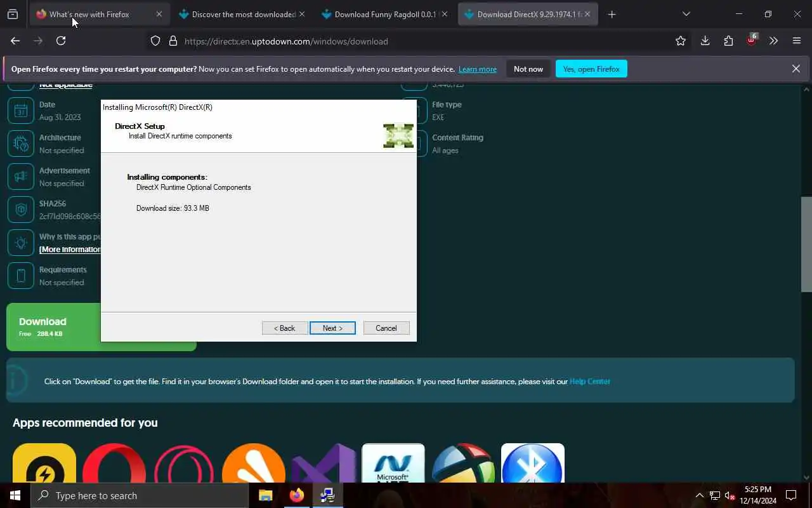Expand the list-all-tabs dropdown arrow

pyautogui.click(x=686, y=14)
